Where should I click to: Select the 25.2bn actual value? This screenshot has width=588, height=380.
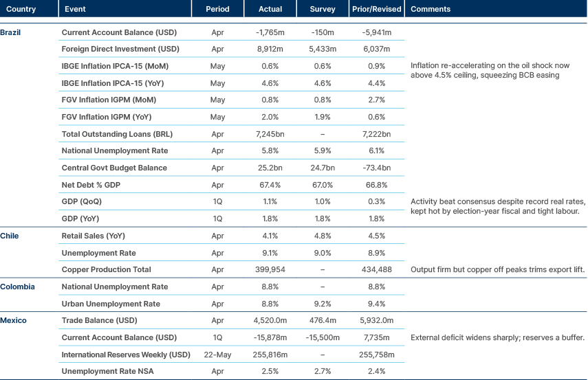pos(270,168)
